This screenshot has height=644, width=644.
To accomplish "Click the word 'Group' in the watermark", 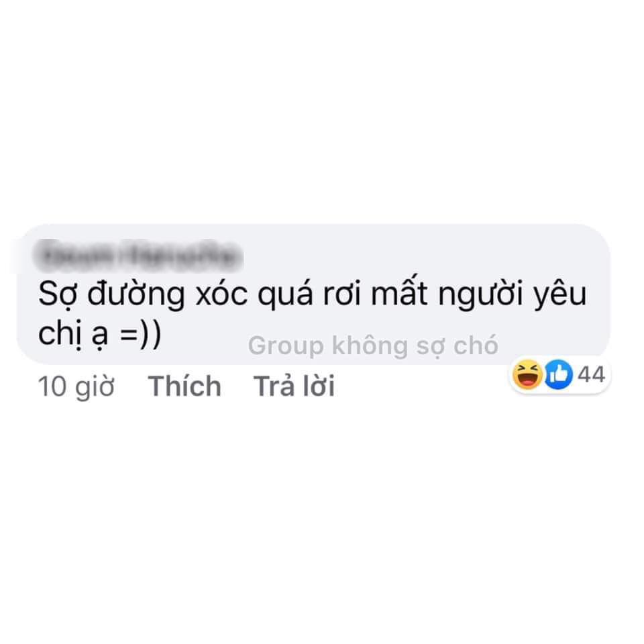I will 286,346.
